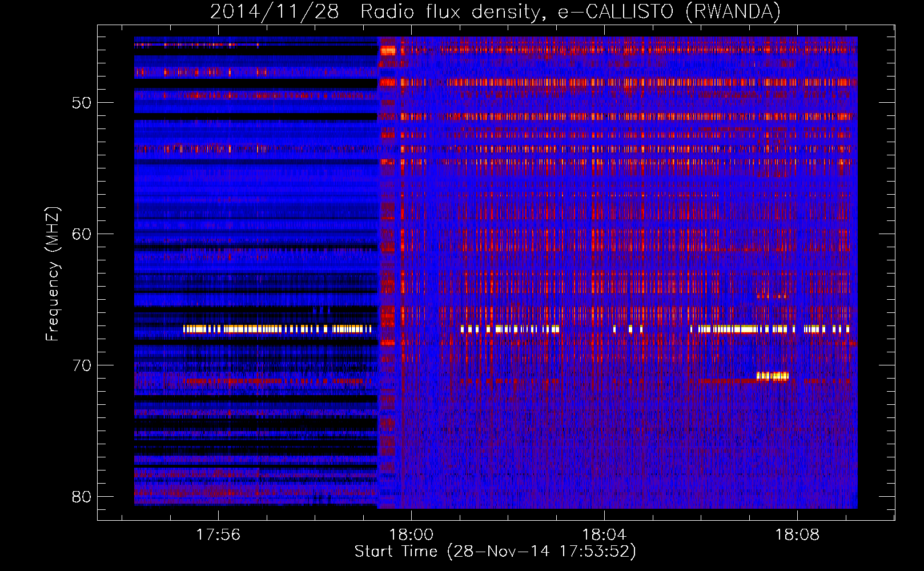Click the plot title 'Radio flux density, e-CALLISTO (RWANDA)'
This screenshot has height=571, width=924.
[x=570, y=12]
